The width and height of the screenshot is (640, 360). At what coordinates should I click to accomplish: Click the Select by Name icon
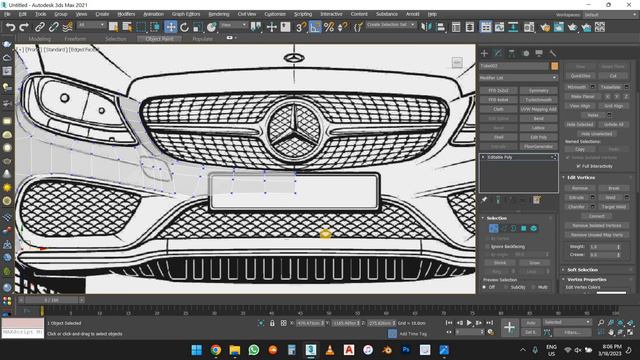coord(127,27)
